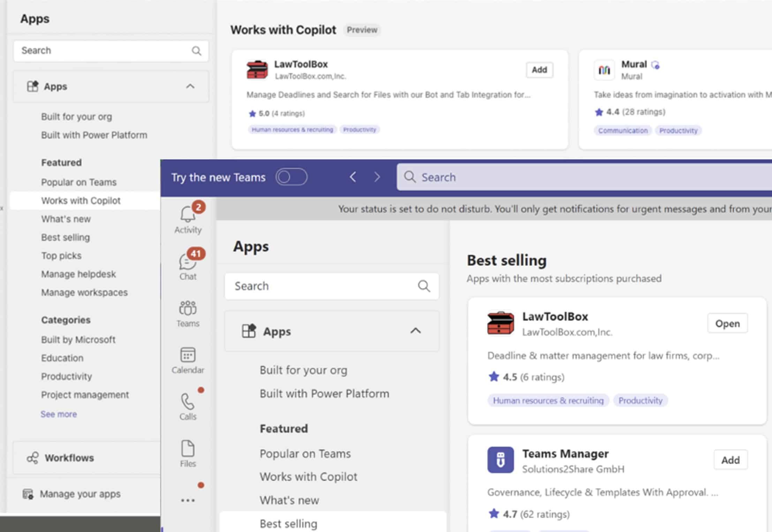Open the Files icon in sidebar
The image size is (772, 532).
click(188, 449)
